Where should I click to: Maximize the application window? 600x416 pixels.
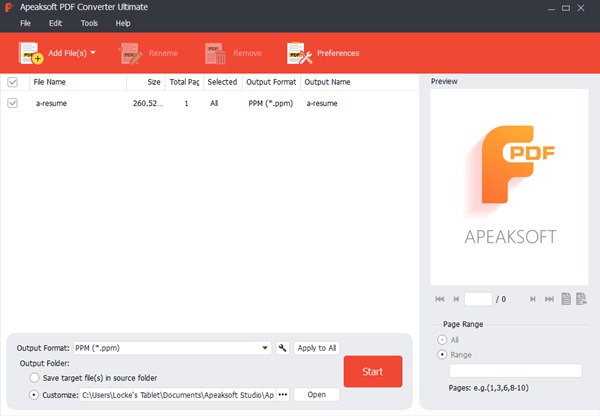point(566,8)
